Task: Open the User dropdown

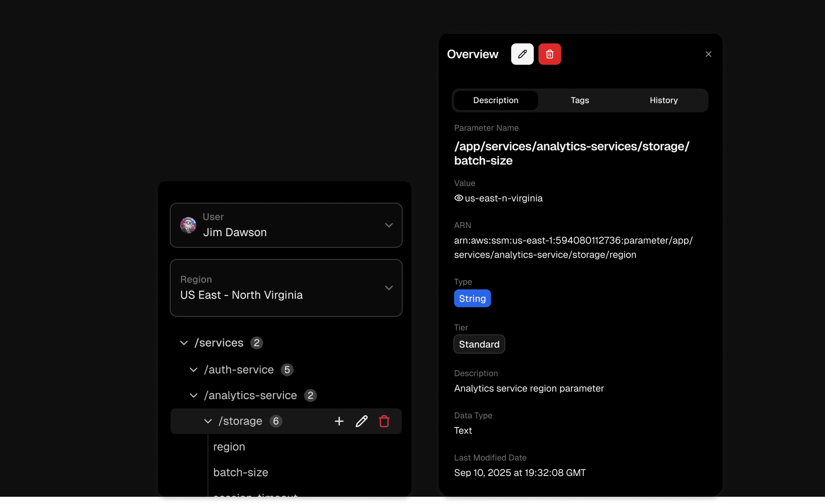Action: tap(388, 225)
